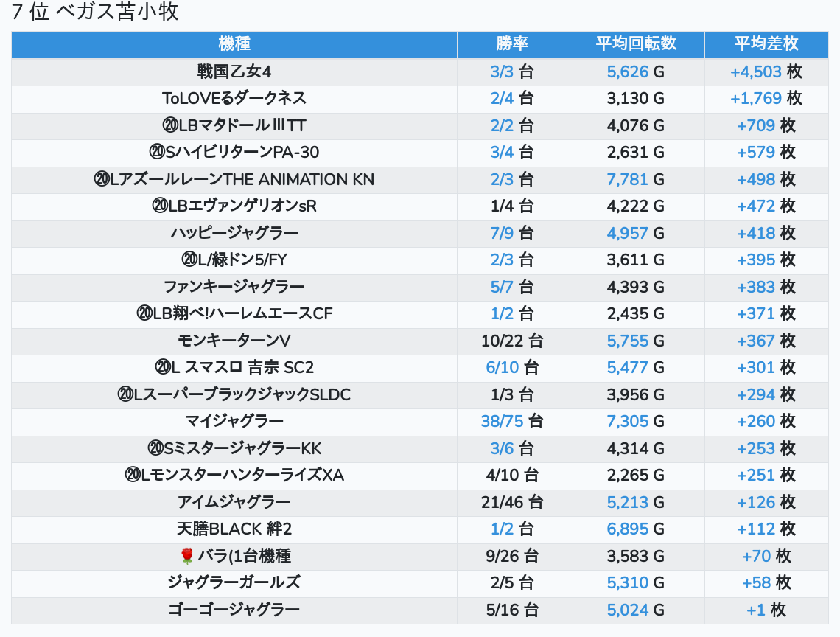Click the 5,477 G average spins cell
Screen dimensions: 840x637
[636, 368]
